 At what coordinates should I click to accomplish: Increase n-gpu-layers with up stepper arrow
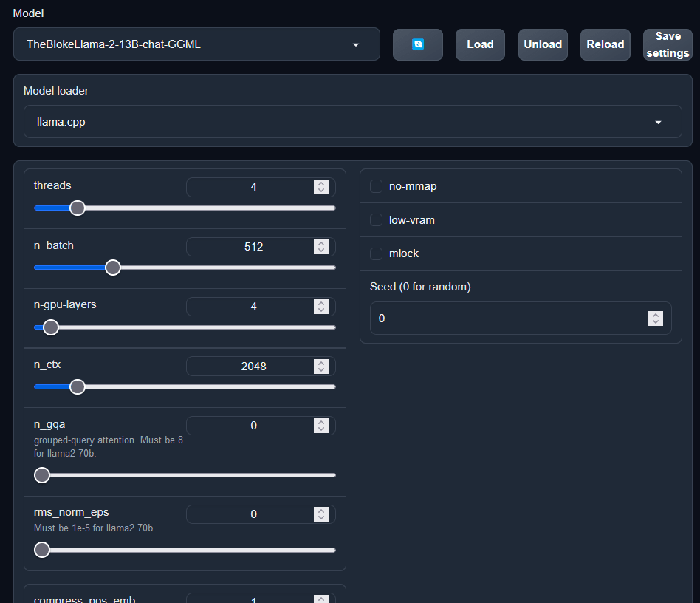(320, 303)
